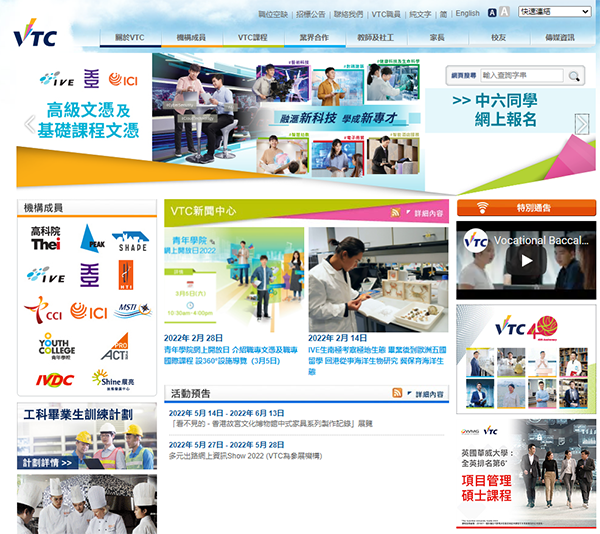Viewport: 600px width, 534px height.
Task: Play the Vocational Baccalaureate video
Action: tap(526, 261)
